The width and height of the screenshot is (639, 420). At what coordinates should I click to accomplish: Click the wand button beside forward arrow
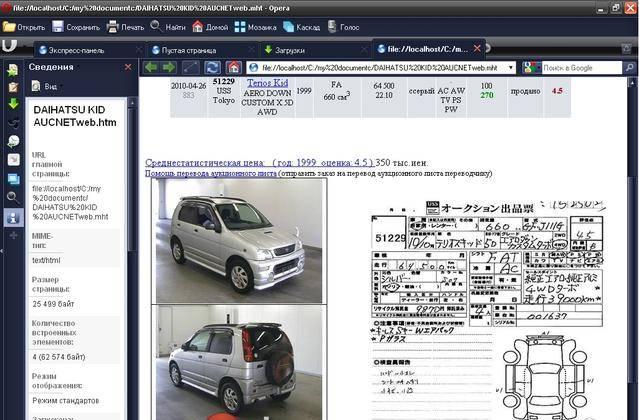[191, 68]
